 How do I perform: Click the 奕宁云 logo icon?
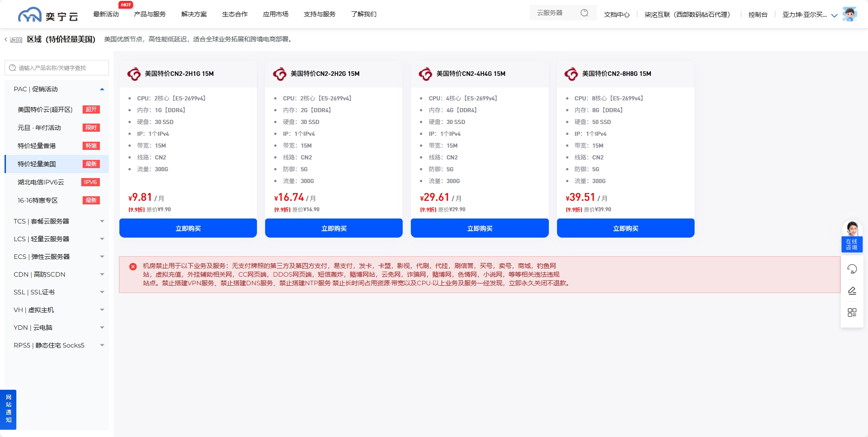30,15
